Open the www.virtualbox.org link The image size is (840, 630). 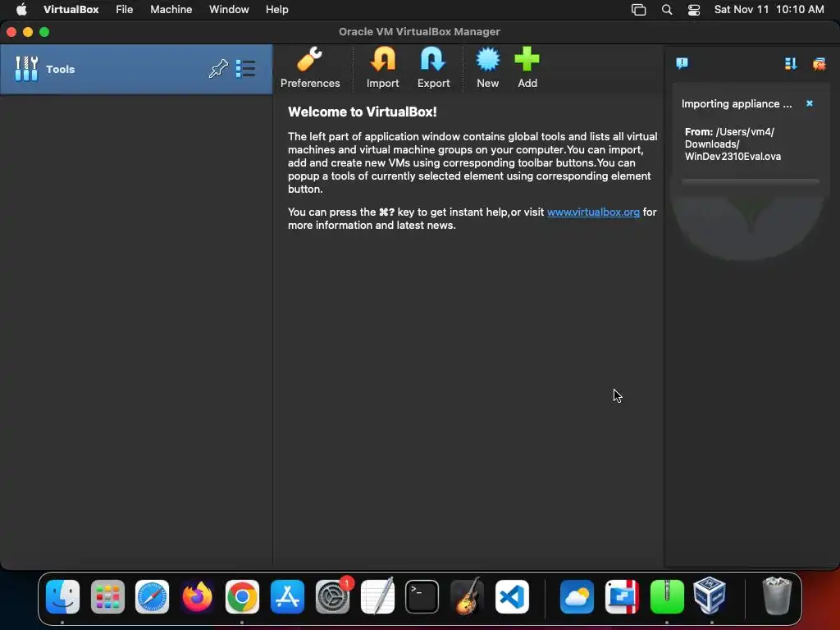pos(593,212)
